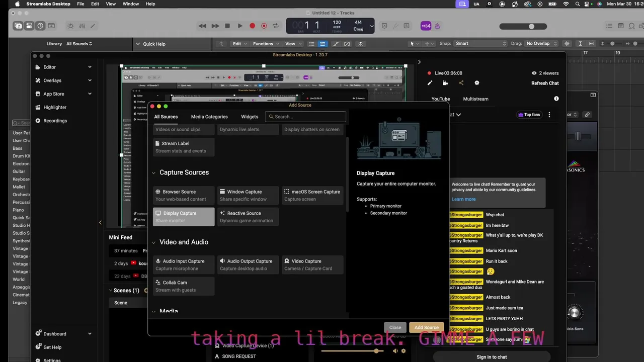Screen dimensions: 644x362
Task: Click Logic fast-forward transport button
Action: point(215,26)
